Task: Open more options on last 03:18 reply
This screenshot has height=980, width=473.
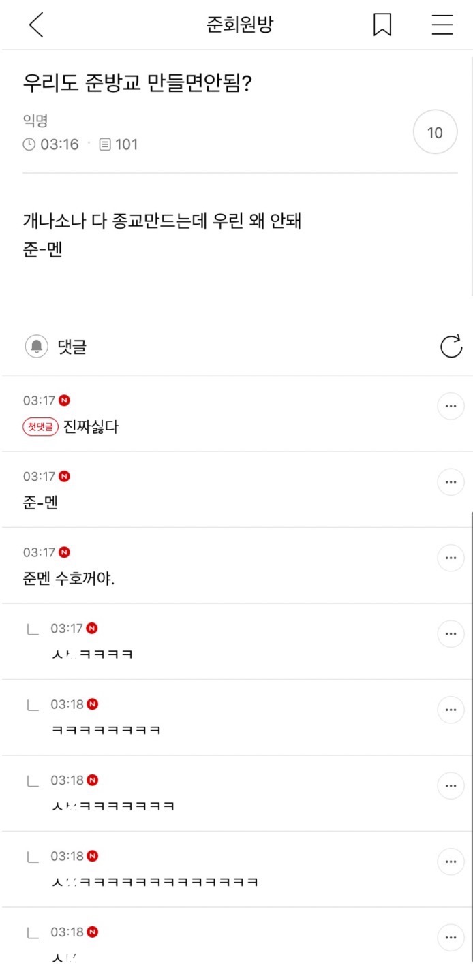Action: 450,937
